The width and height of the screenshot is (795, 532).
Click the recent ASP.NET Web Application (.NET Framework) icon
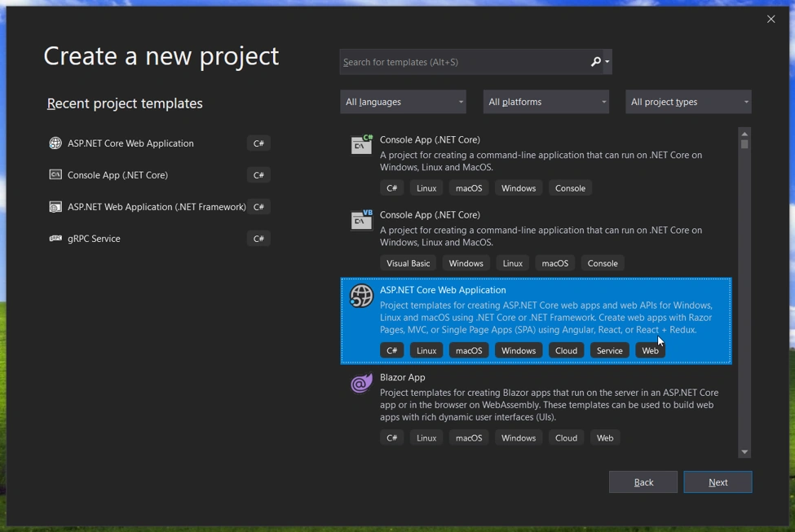click(55, 207)
